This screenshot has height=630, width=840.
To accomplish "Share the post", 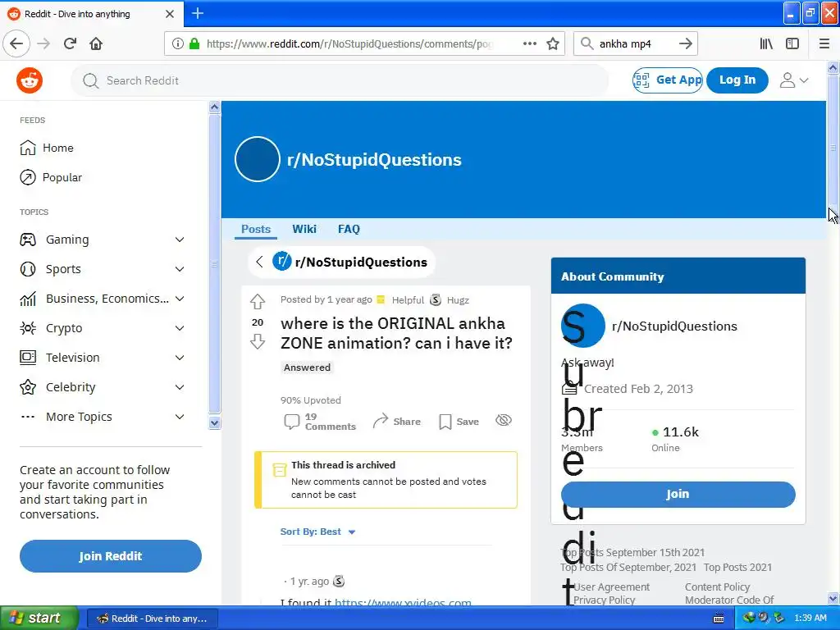I will (x=397, y=422).
